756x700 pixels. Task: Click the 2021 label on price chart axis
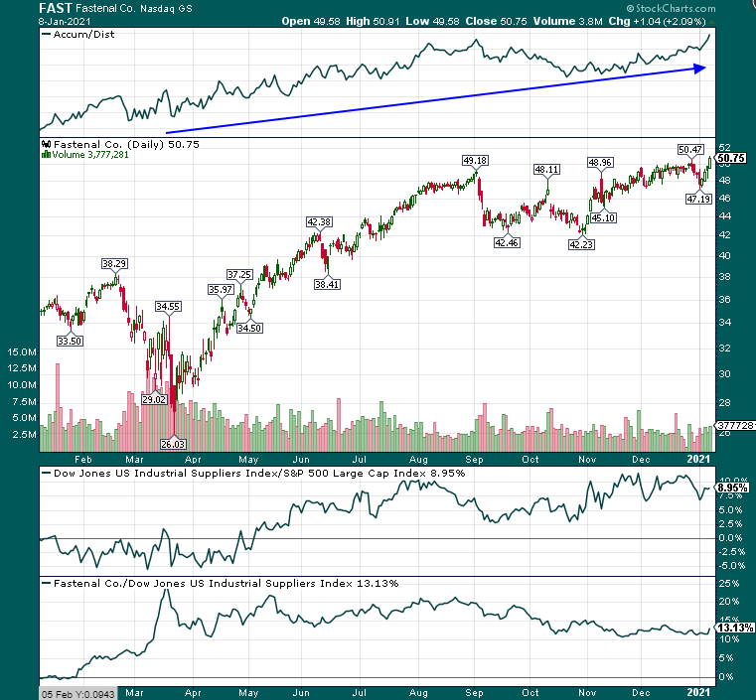698,459
